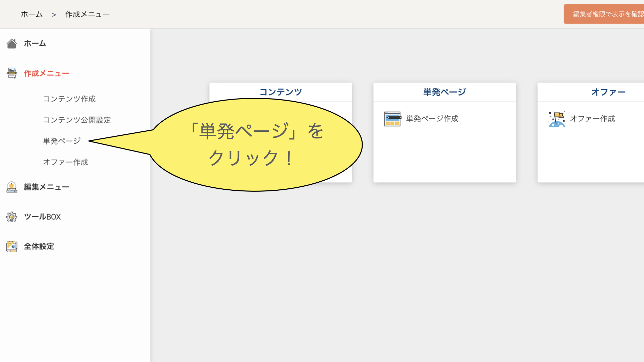Click the オファー作成 flag icon
Viewport: 644px width, 362px height.
pyautogui.click(x=557, y=119)
